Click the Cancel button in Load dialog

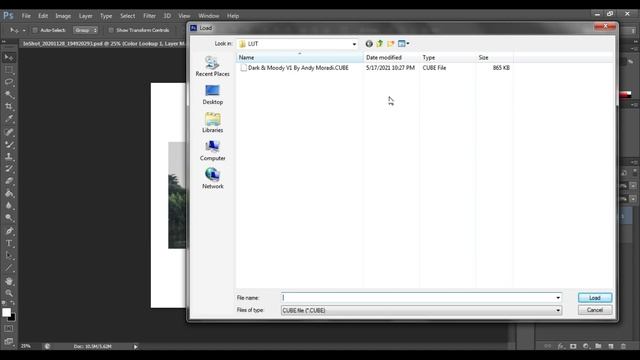coord(595,310)
